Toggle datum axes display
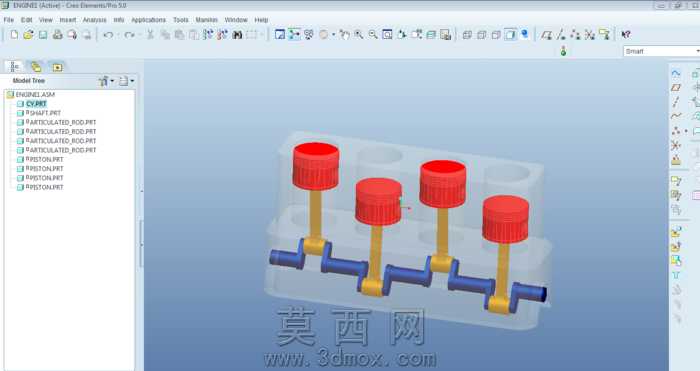This screenshot has width=700, height=371. [561, 34]
